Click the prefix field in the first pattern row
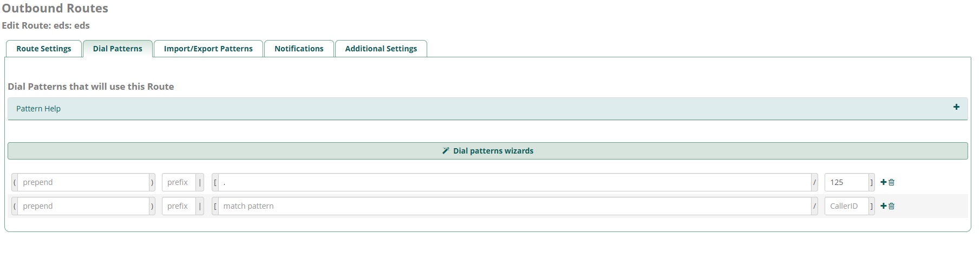 pos(179,182)
